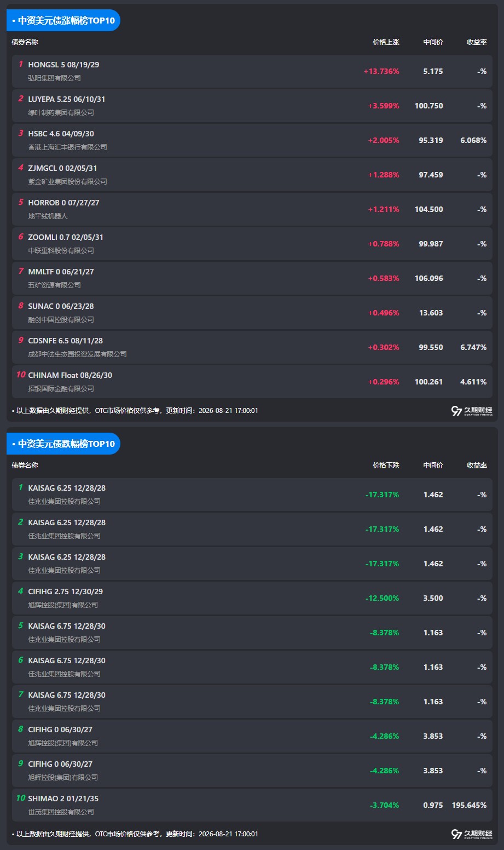This screenshot has height=850, width=504.
Task: Click the +0.496% change value
Action: tap(384, 313)
